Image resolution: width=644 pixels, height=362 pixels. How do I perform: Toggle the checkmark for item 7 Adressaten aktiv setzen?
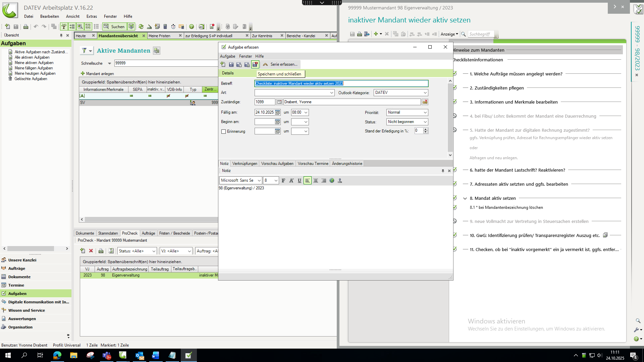pos(455,184)
